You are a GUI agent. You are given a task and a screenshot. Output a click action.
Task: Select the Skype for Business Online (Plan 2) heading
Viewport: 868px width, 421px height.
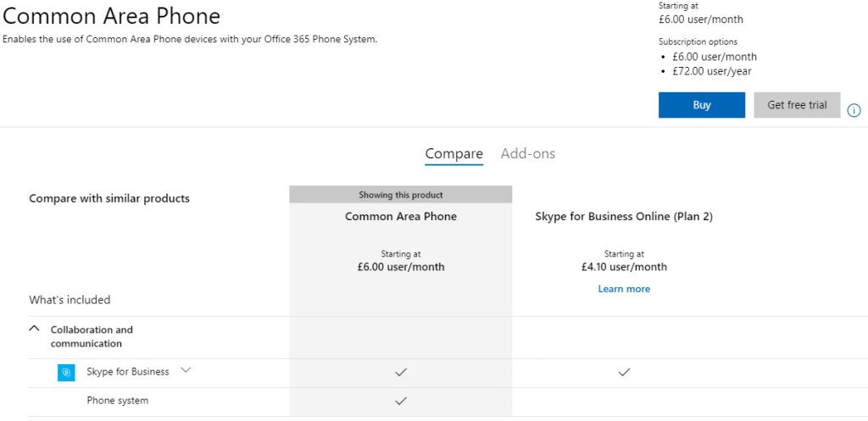624,217
